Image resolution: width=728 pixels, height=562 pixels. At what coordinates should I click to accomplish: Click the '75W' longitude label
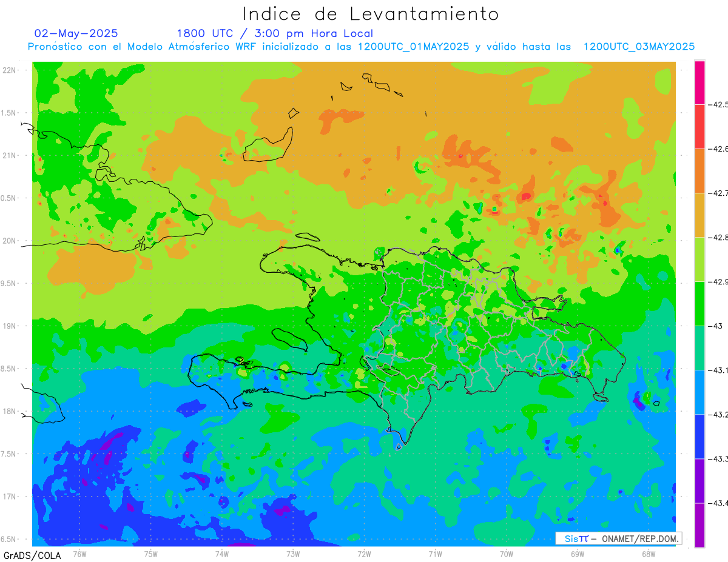(x=150, y=554)
